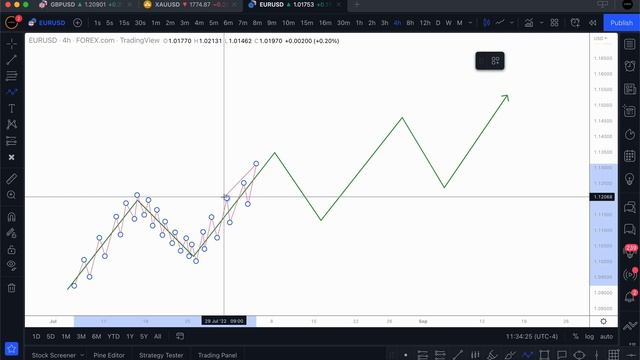Viewport: 640px width, 360px height.
Task: Toggle lock all drawing tools
Action: pyautogui.click(x=11, y=249)
